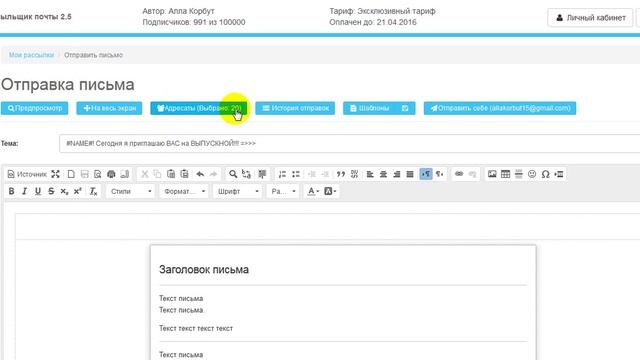Print the letter with the printer icon
Viewport: 640px width, 360px height.
pos(111,174)
